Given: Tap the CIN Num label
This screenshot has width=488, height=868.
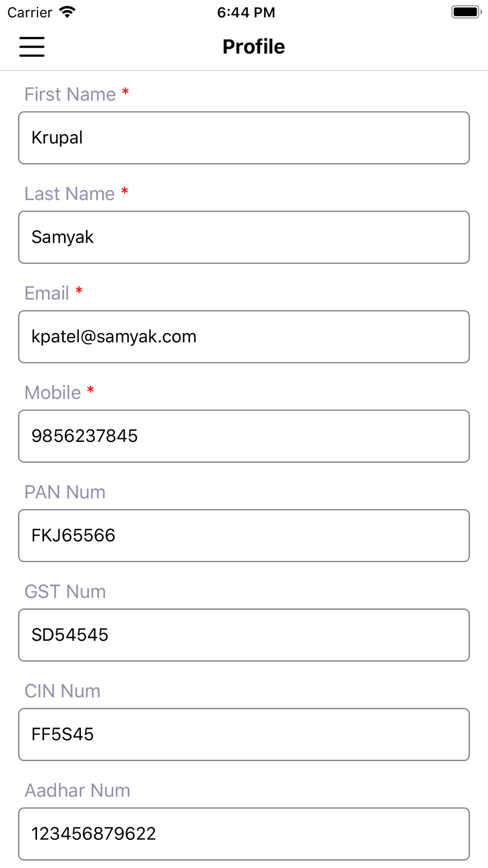Looking at the screenshot, I should tap(62, 691).
